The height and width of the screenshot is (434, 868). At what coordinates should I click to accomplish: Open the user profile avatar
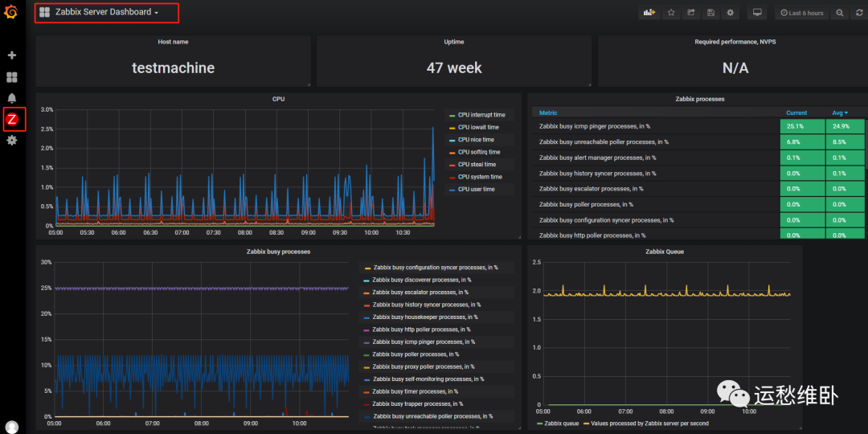(x=11, y=426)
